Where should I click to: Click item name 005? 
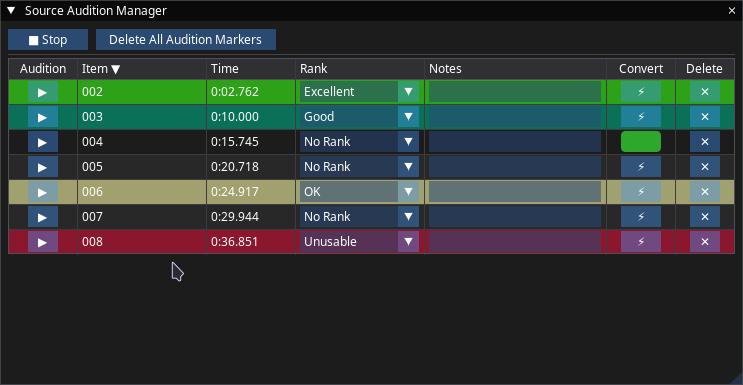tap(92, 167)
